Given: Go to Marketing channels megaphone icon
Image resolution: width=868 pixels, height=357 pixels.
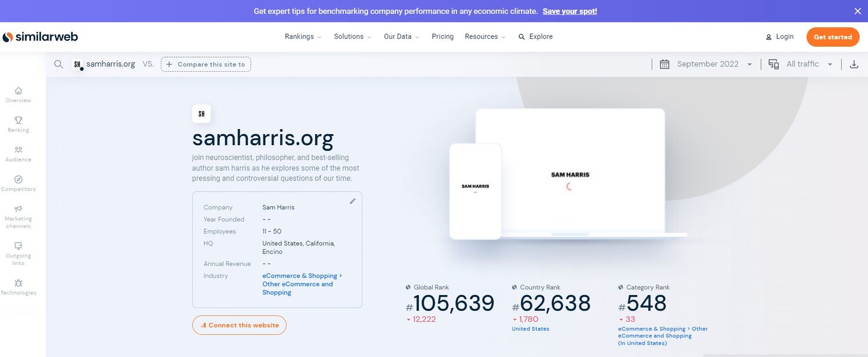Looking at the screenshot, I should (19, 209).
